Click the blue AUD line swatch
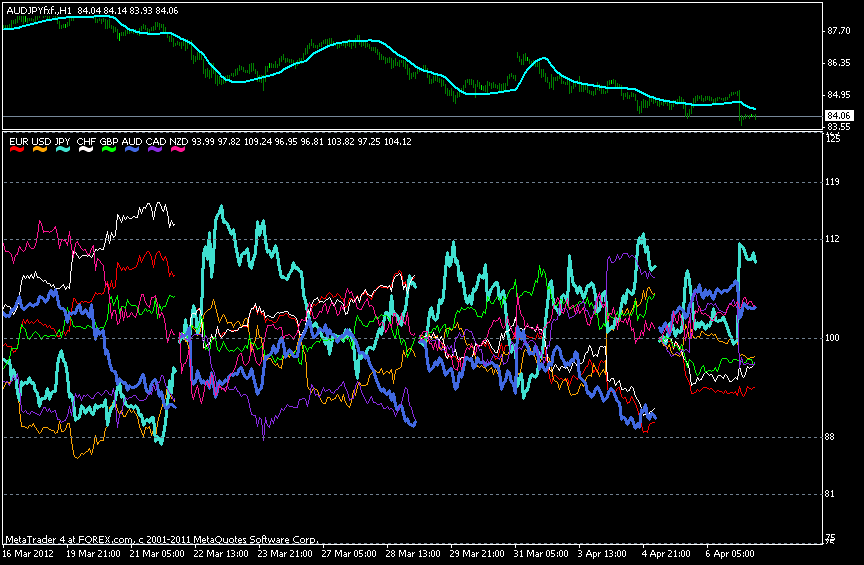Viewport: 864px width, 565px height. click(132, 149)
